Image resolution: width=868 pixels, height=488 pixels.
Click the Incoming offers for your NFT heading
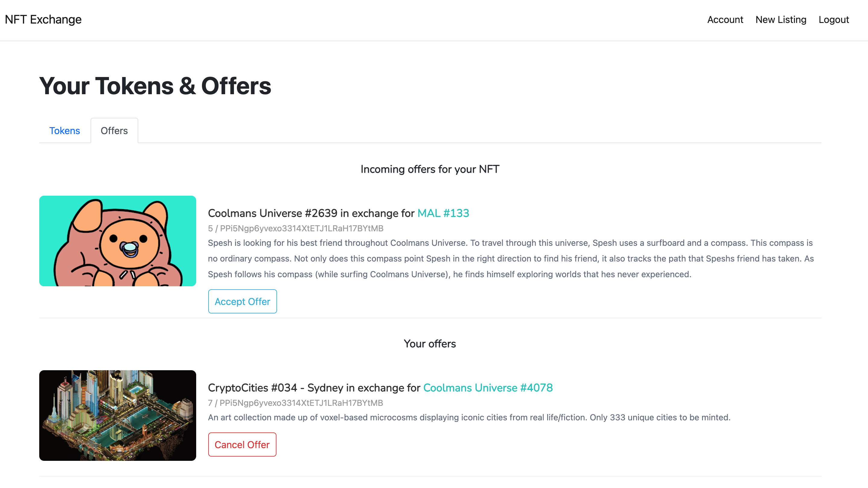[429, 169]
